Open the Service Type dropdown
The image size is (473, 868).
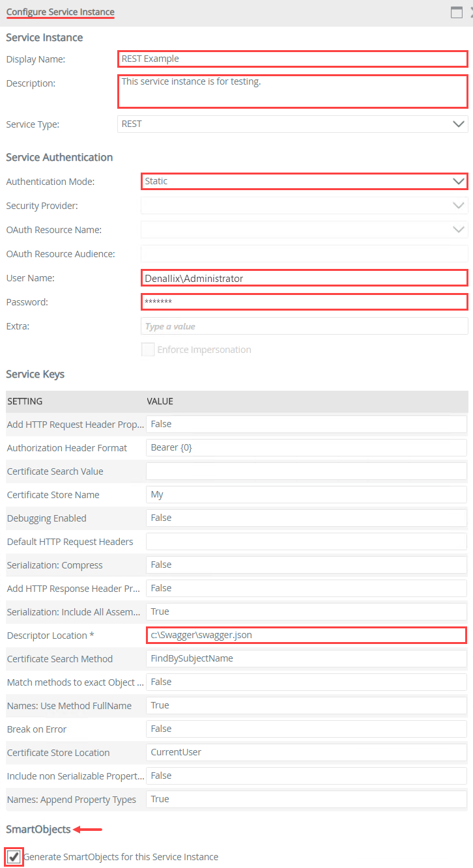tap(458, 124)
